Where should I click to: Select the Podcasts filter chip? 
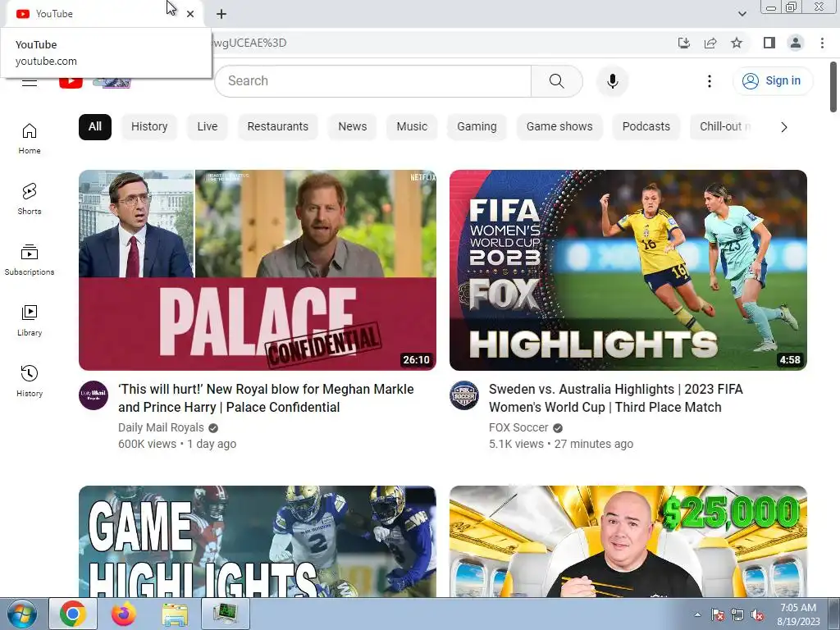click(646, 127)
